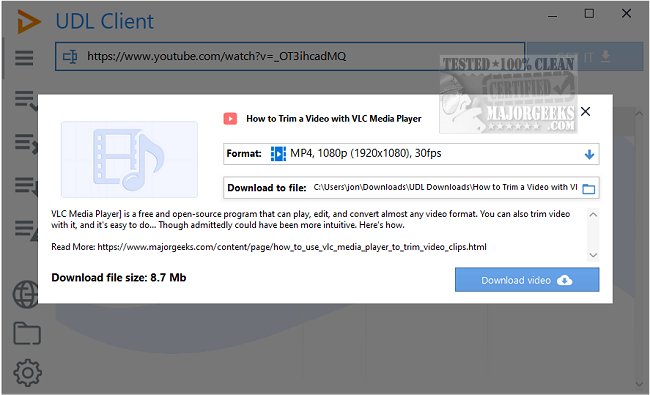Image resolution: width=650 pixels, height=395 pixels.
Task: Click the Download video button
Action: (527, 280)
